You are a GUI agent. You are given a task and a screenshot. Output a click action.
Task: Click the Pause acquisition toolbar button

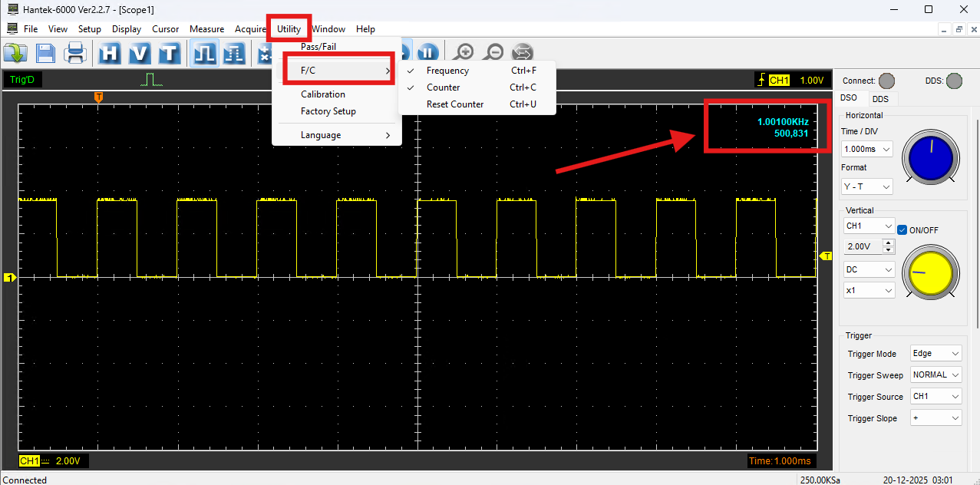428,53
